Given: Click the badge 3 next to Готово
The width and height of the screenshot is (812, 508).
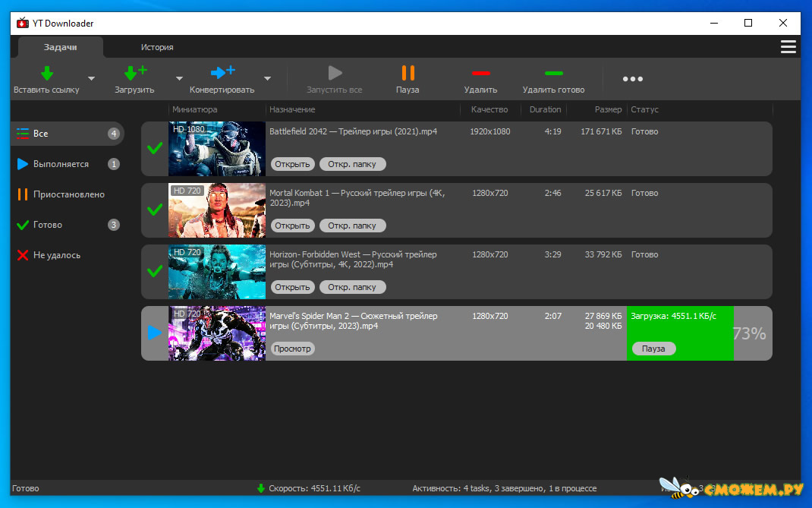Looking at the screenshot, I should point(113,225).
